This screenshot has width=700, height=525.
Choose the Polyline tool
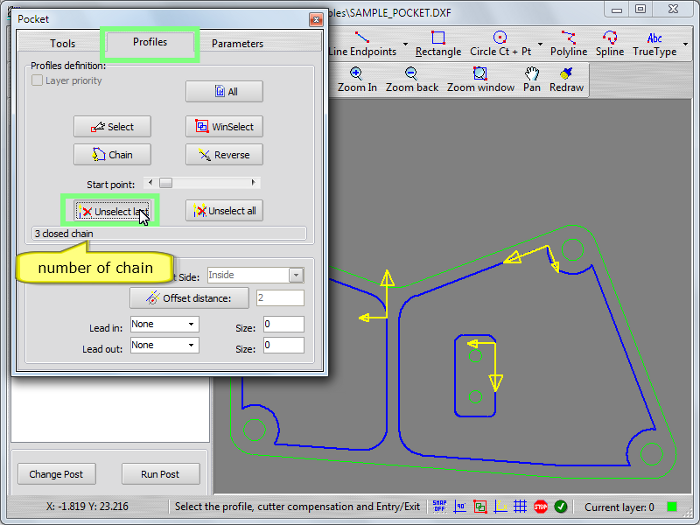[x=568, y=44]
